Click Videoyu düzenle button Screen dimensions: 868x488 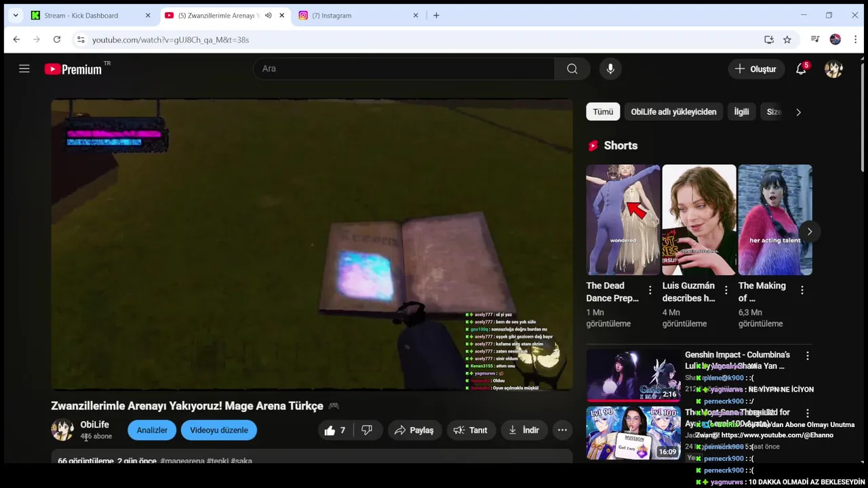[219, 430]
